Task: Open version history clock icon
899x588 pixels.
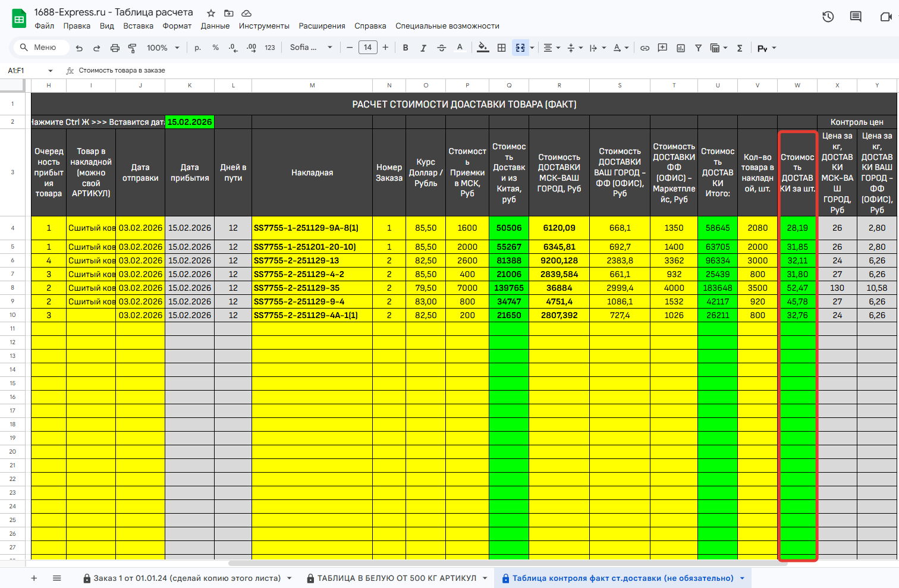Action: (828, 17)
